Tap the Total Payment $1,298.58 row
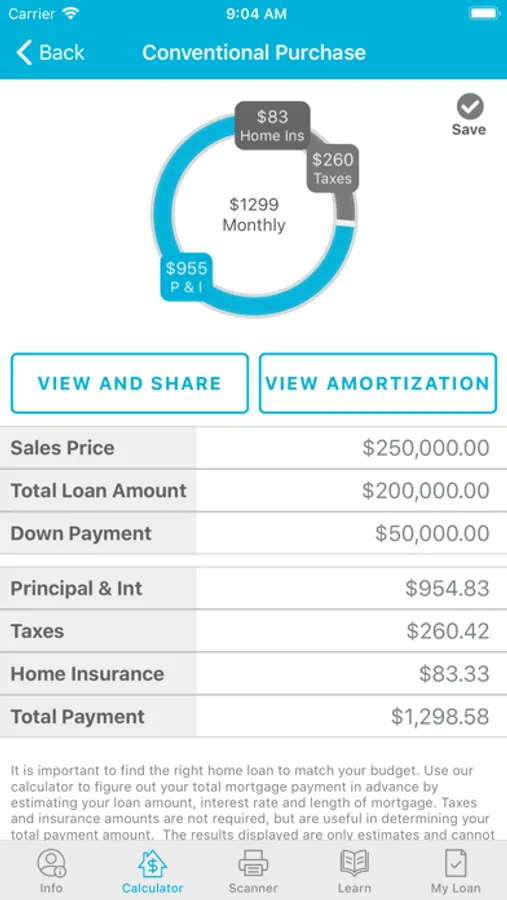The height and width of the screenshot is (900, 507). click(x=253, y=716)
